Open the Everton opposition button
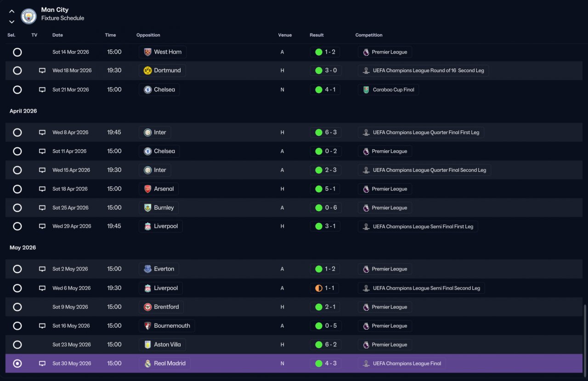This screenshot has height=381, width=588. point(159,269)
